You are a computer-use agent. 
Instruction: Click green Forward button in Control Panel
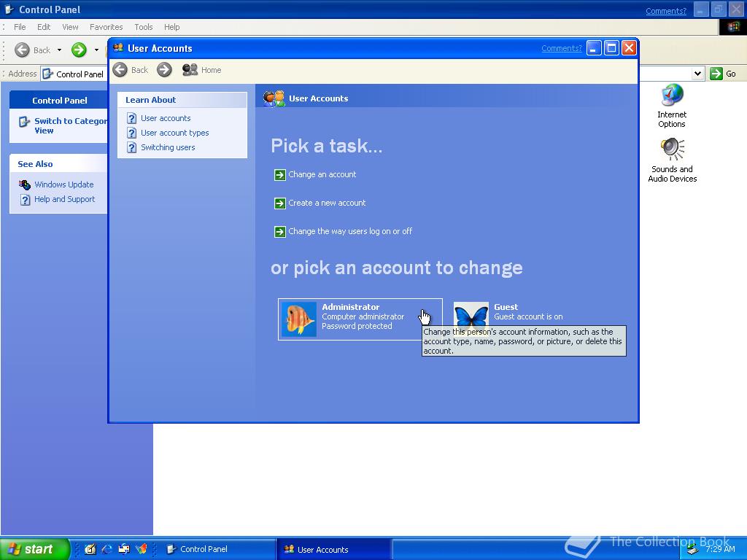[79, 50]
